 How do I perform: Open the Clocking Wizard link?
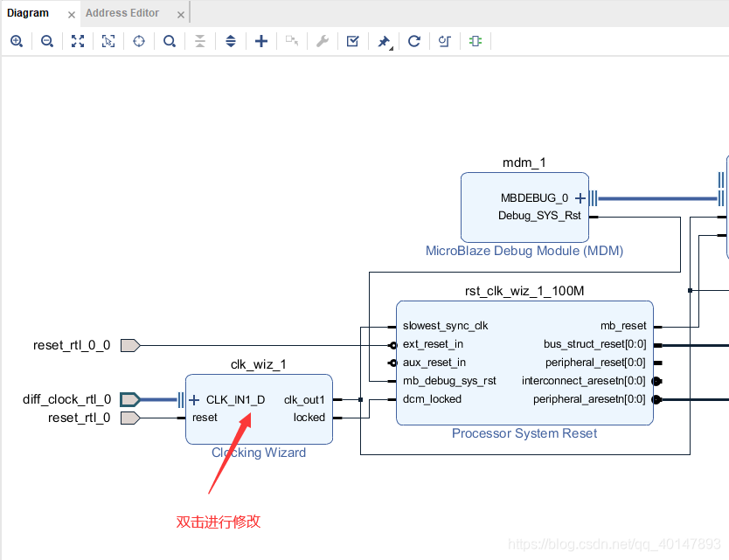coord(259,453)
